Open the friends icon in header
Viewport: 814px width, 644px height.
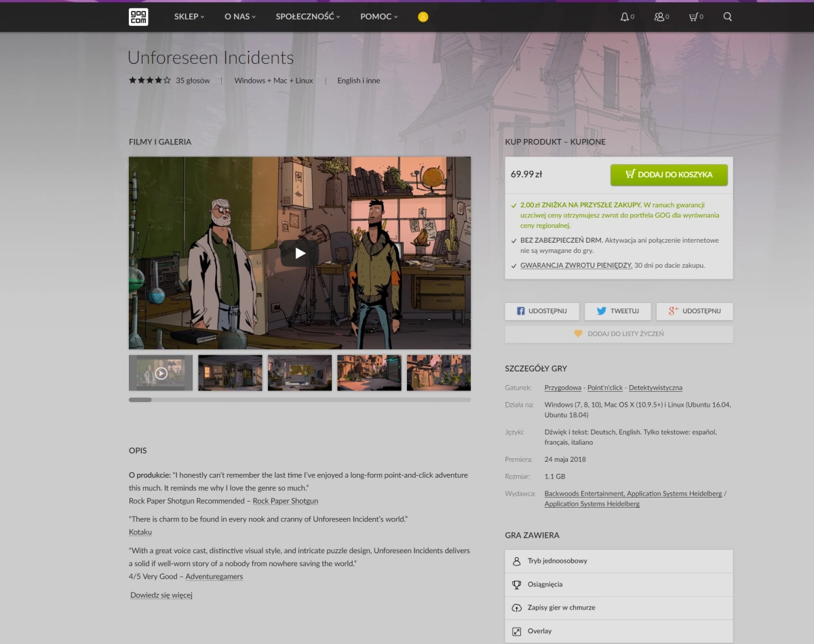click(x=659, y=17)
